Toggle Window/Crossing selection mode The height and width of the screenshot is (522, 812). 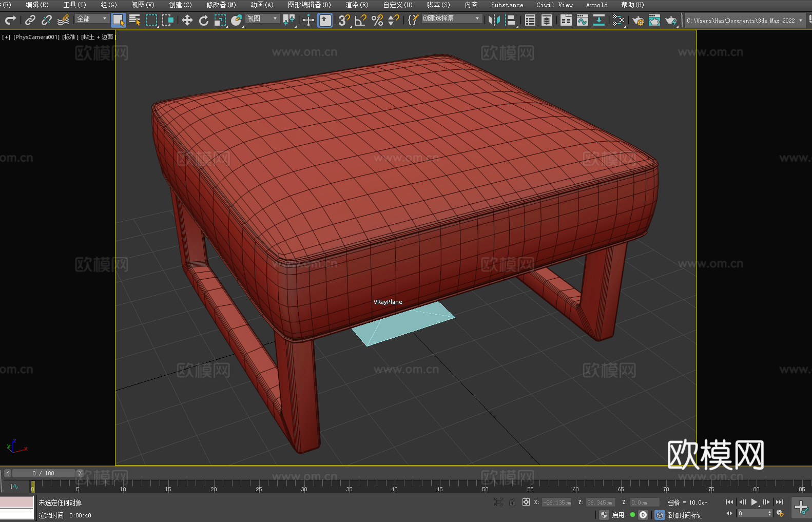168,20
